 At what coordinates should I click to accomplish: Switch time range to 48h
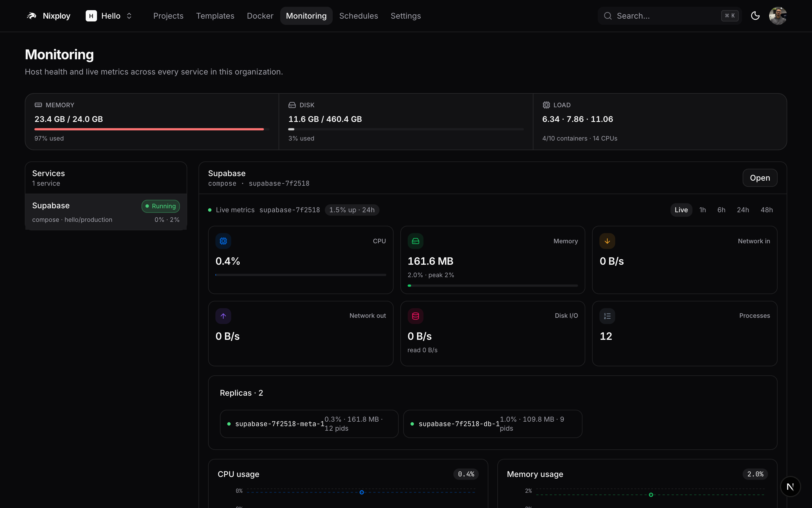click(x=767, y=210)
